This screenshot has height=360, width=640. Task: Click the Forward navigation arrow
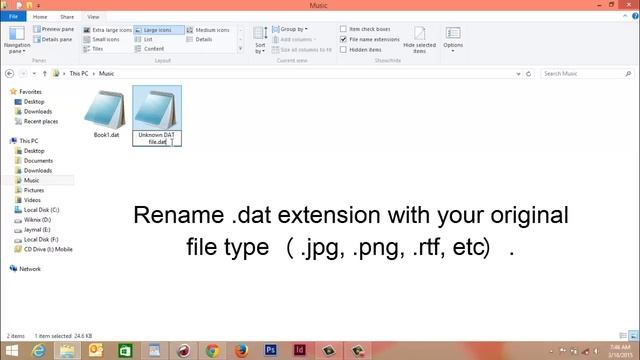(x=23, y=73)
